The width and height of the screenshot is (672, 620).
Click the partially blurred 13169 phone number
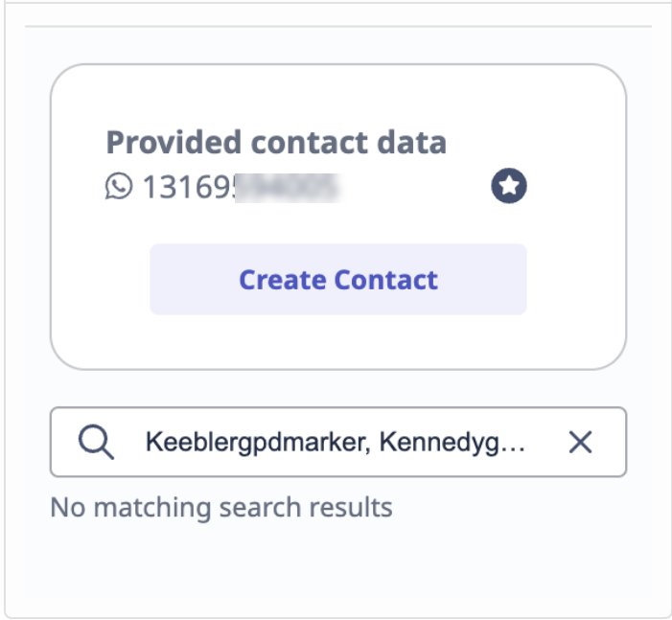(242, 187)
